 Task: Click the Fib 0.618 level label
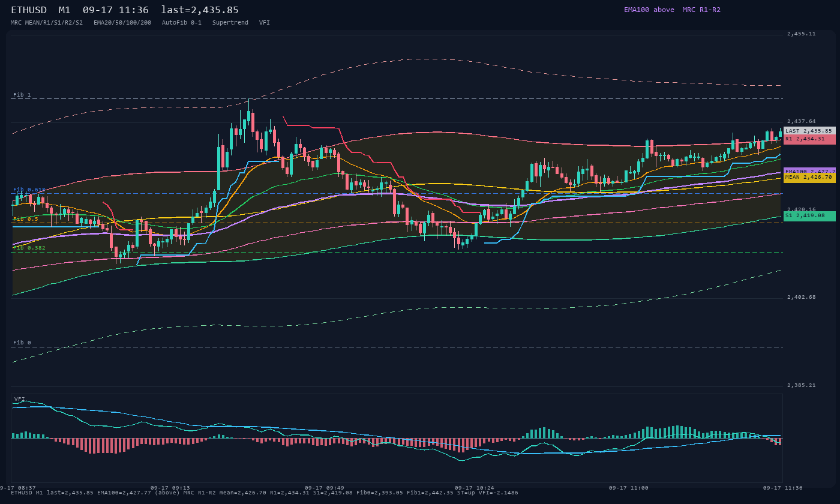29,190
